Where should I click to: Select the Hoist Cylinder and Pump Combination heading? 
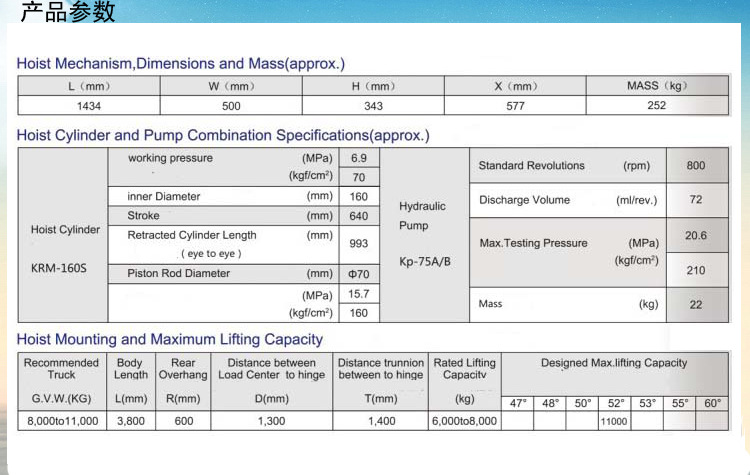click(222, 135)
